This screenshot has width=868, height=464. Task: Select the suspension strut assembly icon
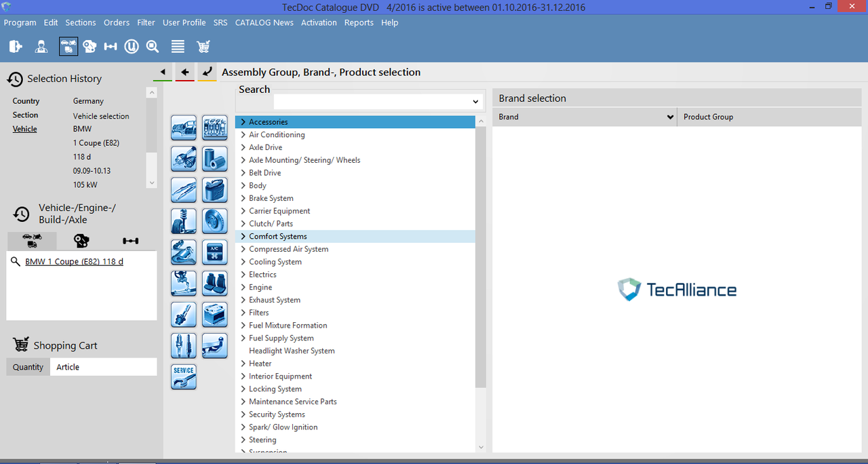pos(184,221)
